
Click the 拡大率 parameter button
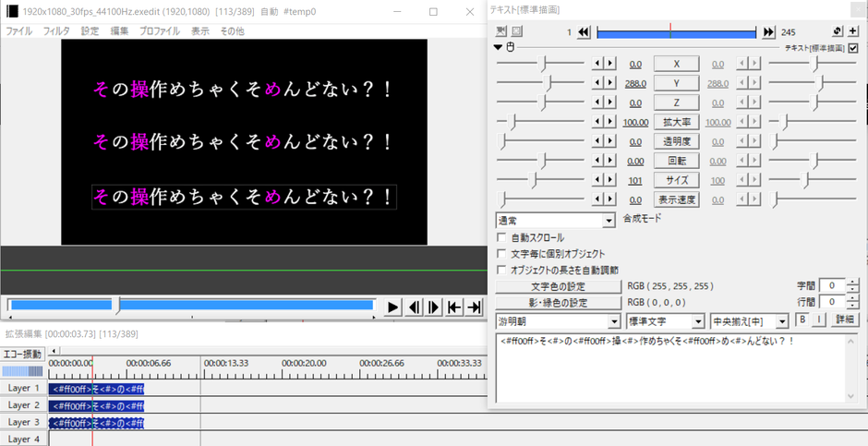point(677,122)
